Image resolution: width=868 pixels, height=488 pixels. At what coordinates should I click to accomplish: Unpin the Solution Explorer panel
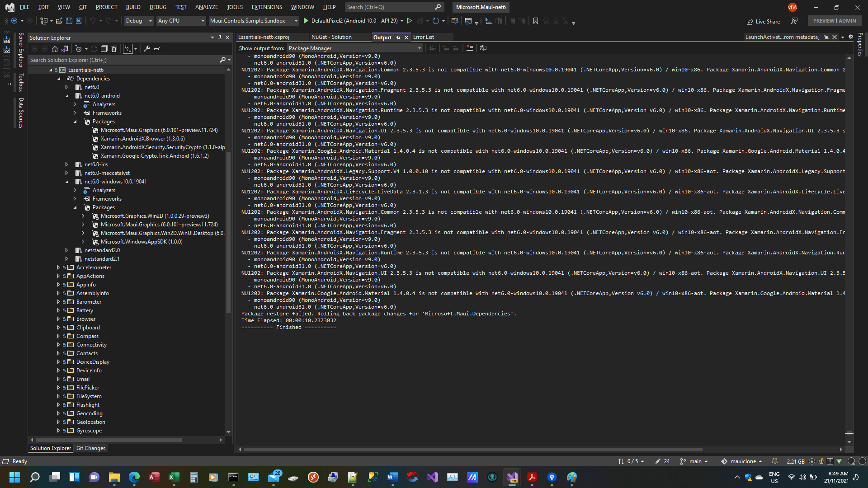(x=220, y=38)
